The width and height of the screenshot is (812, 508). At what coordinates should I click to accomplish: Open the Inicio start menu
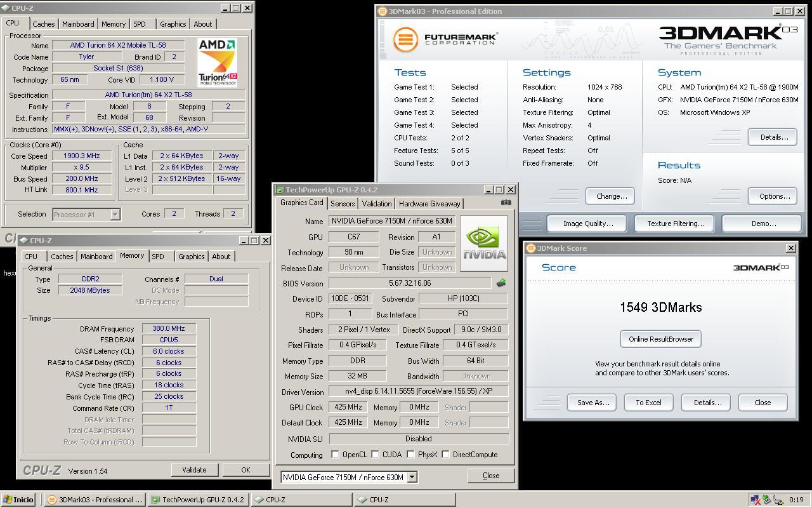click(18, 500)
